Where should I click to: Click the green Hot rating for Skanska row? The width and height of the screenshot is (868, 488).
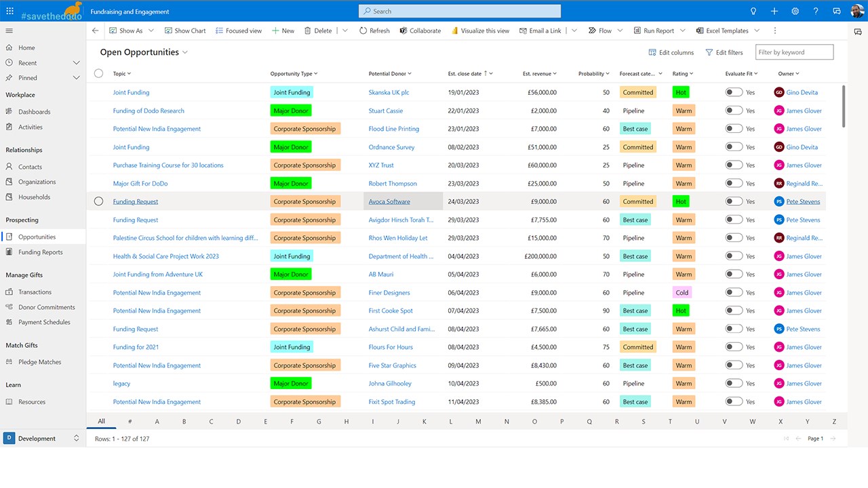click(681, 92)
